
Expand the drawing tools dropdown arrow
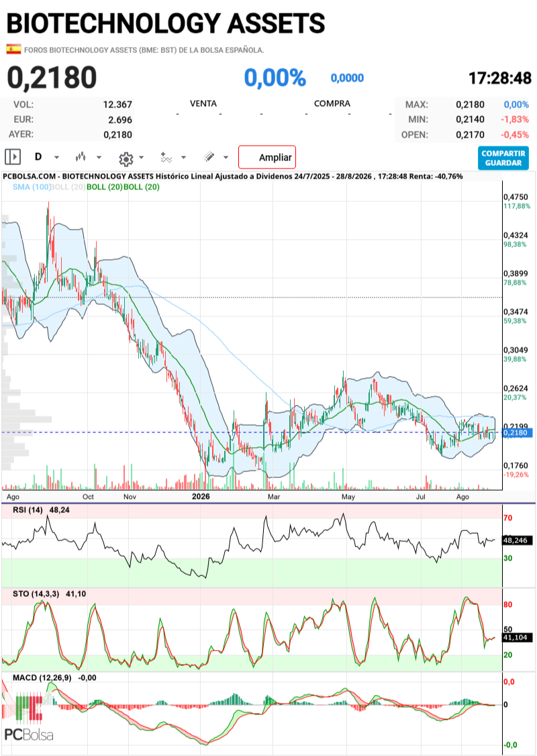226,158
